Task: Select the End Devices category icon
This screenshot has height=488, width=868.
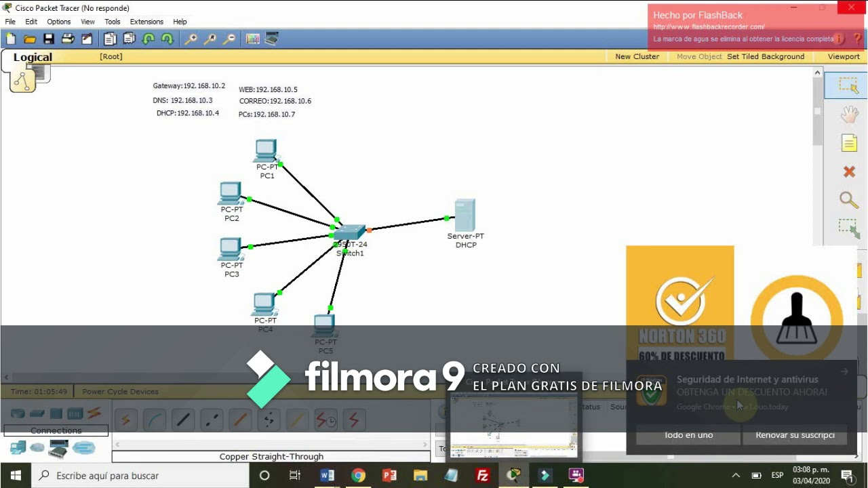Action: [x=18, y=448]
